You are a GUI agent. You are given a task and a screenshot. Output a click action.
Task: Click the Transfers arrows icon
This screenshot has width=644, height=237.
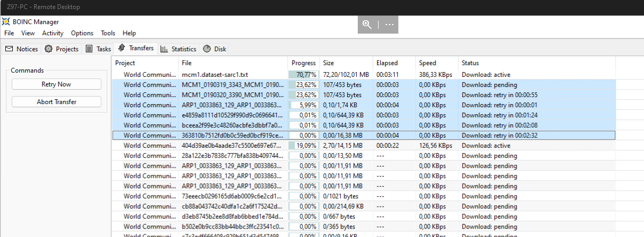122,48
